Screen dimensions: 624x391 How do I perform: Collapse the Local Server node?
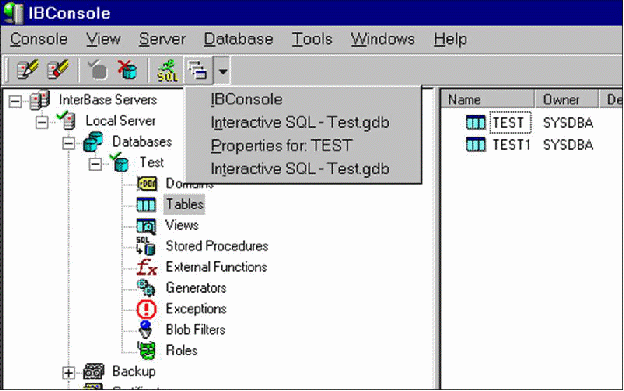pos(42,121)
